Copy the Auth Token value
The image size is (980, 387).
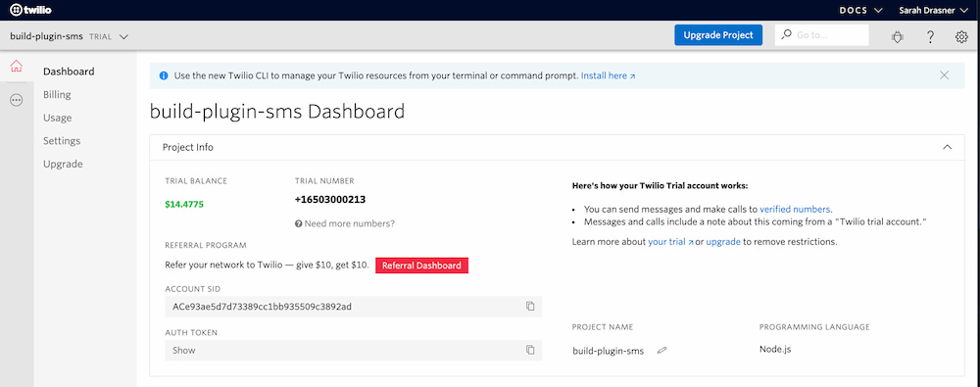point(530,350)
